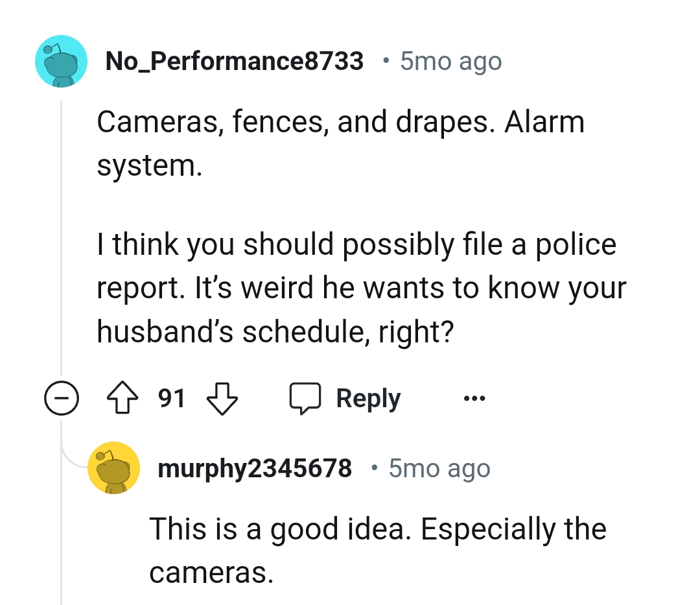
Task: Visit murphy2345678's user page
Action: (255, 468)
